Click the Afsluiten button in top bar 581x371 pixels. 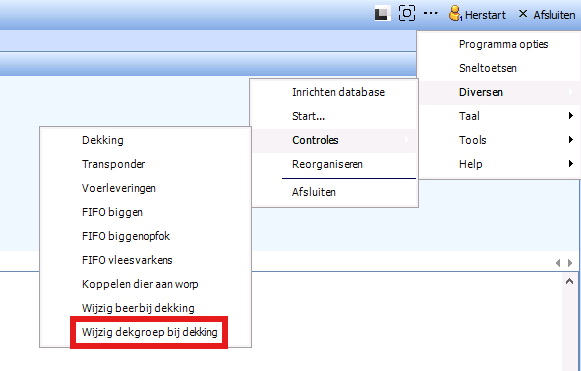[554, 15]
